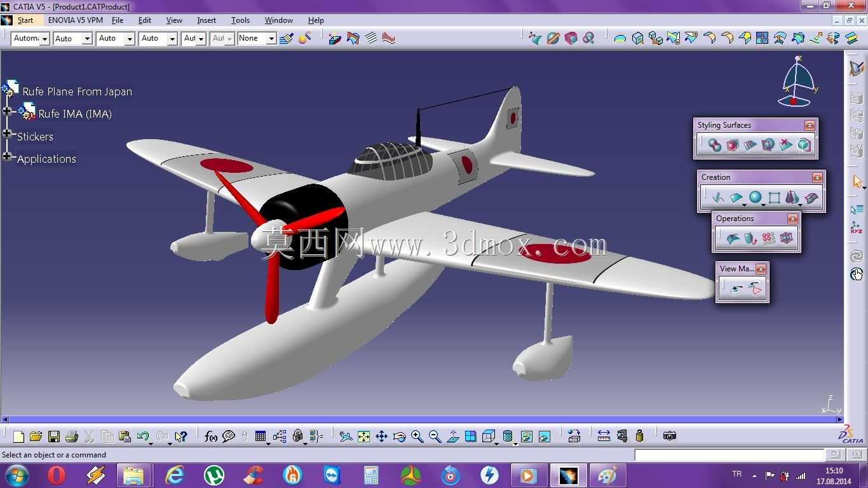868x488 pixels.
Task: Click the hand manipulation icon on right toolbar
Action: click(x=857, y=274)
